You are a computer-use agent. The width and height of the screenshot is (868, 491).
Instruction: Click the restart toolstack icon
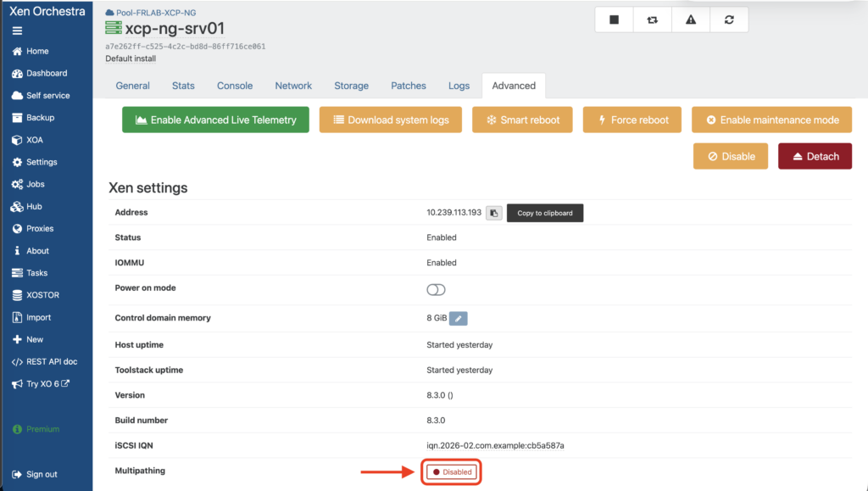coord(652,20)
